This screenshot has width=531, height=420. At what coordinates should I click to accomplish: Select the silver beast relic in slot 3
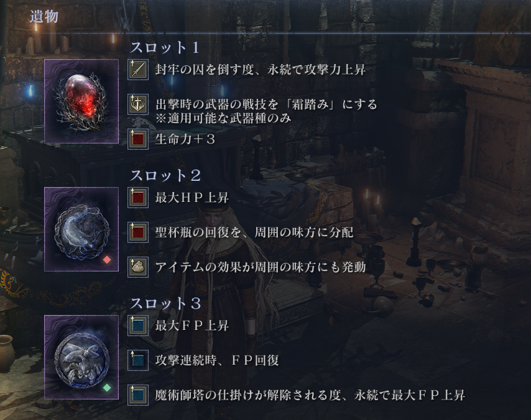[81, 357]
